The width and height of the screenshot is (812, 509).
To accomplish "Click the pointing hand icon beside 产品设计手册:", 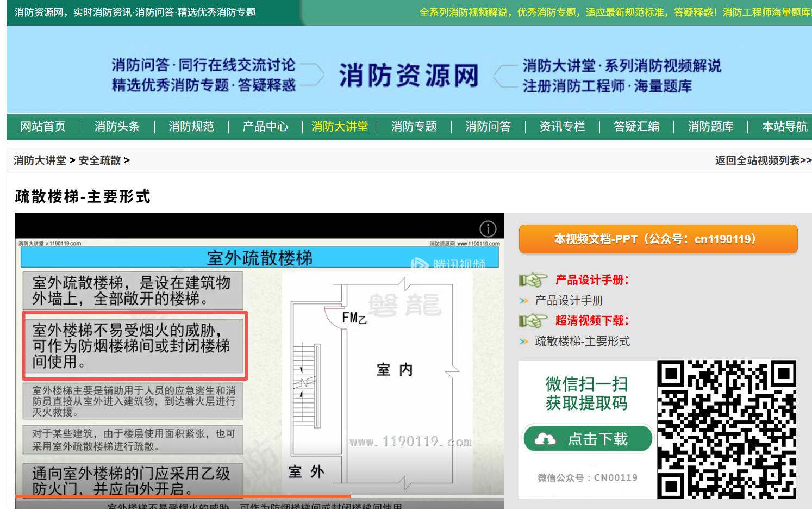I will point(533,280).
